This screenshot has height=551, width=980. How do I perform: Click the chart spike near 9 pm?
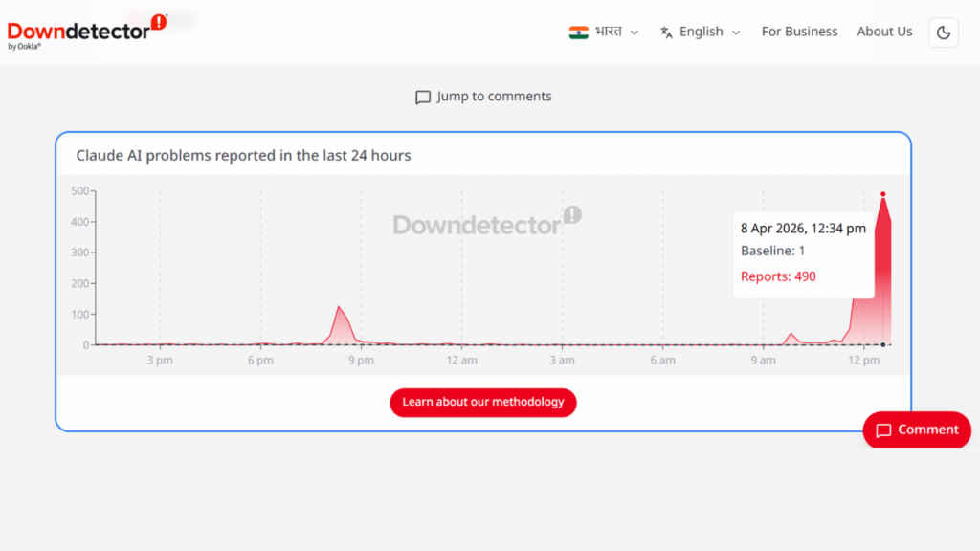coord(339,308)
